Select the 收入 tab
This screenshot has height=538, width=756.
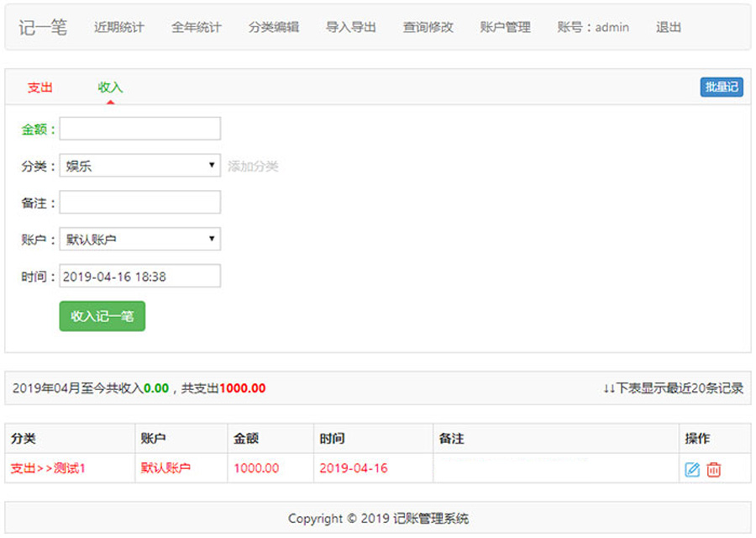[x=110, y=87]
